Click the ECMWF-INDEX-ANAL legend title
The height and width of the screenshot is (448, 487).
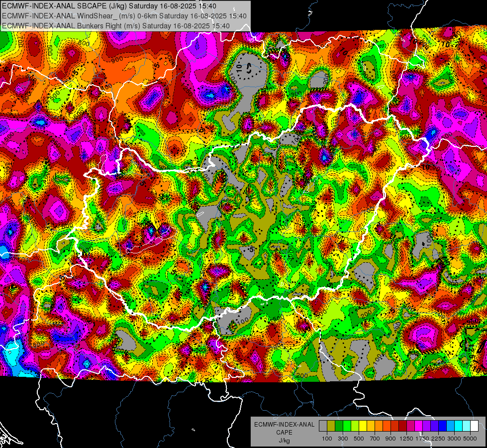pos(284,425)
